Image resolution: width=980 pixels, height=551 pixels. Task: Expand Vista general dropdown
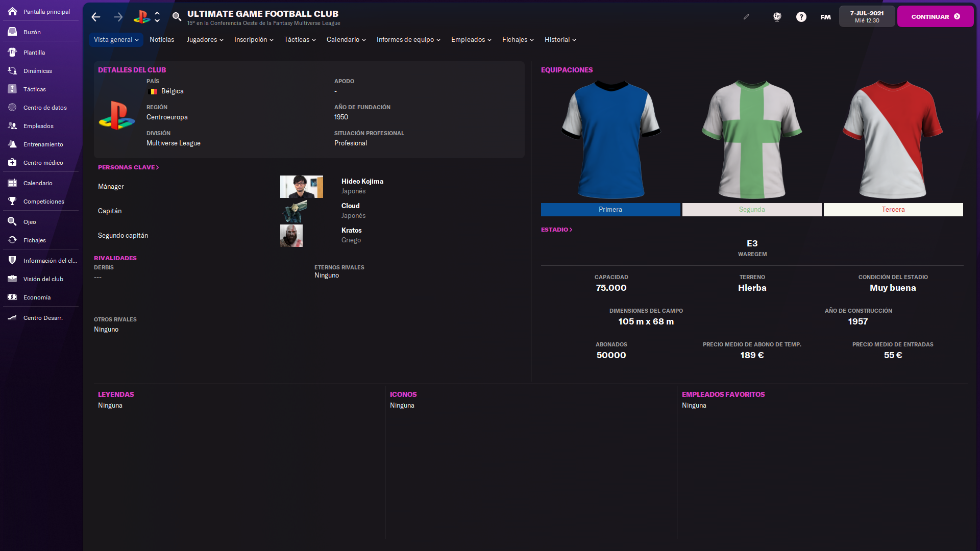coord(116,39)
